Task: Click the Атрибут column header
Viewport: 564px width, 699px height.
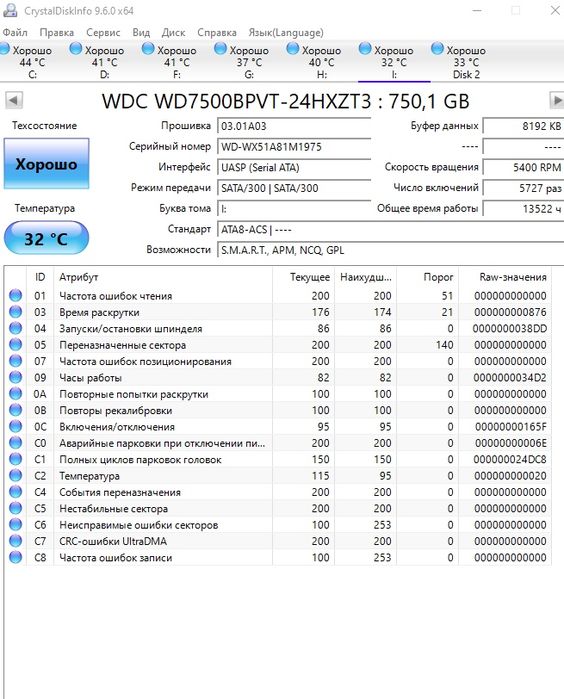Action: 163,277
